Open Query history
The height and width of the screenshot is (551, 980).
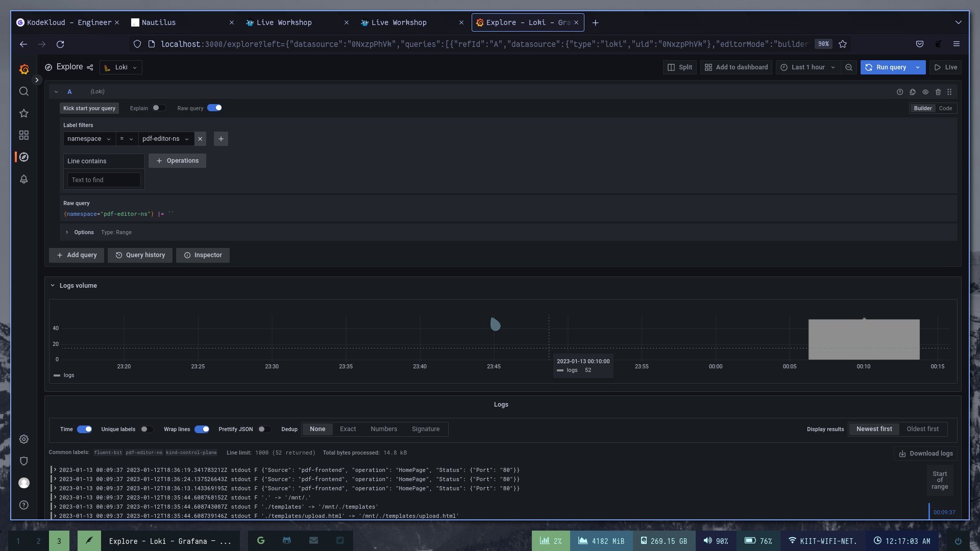pyautogui.click(x=140, y=255)
